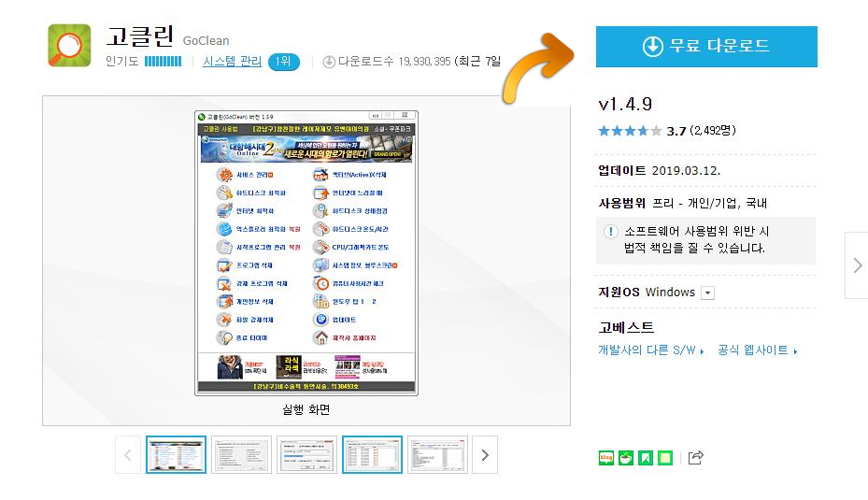The height and width of the screenshot is (500, 868).
Task: Go to next thumbnail page arrow
Action: point(485,455)
